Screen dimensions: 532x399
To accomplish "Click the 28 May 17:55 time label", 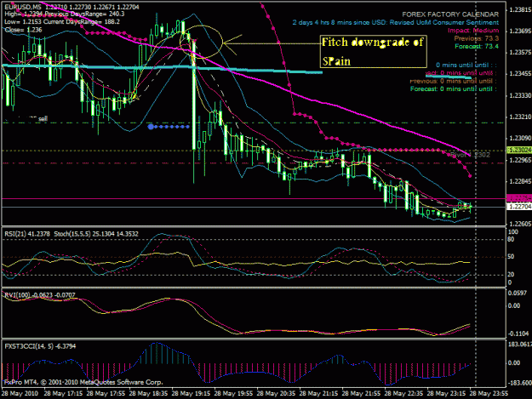I will tap(106, 394).
